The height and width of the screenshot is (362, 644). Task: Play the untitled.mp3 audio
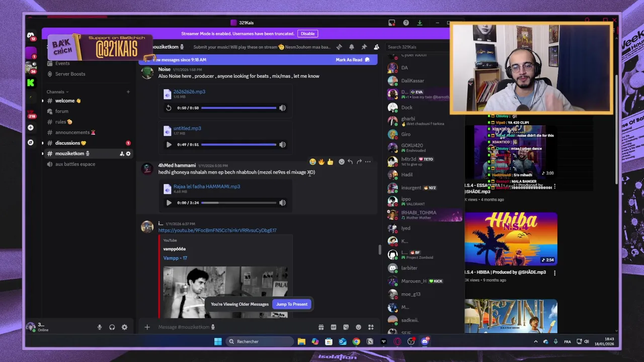pos(169,144)
